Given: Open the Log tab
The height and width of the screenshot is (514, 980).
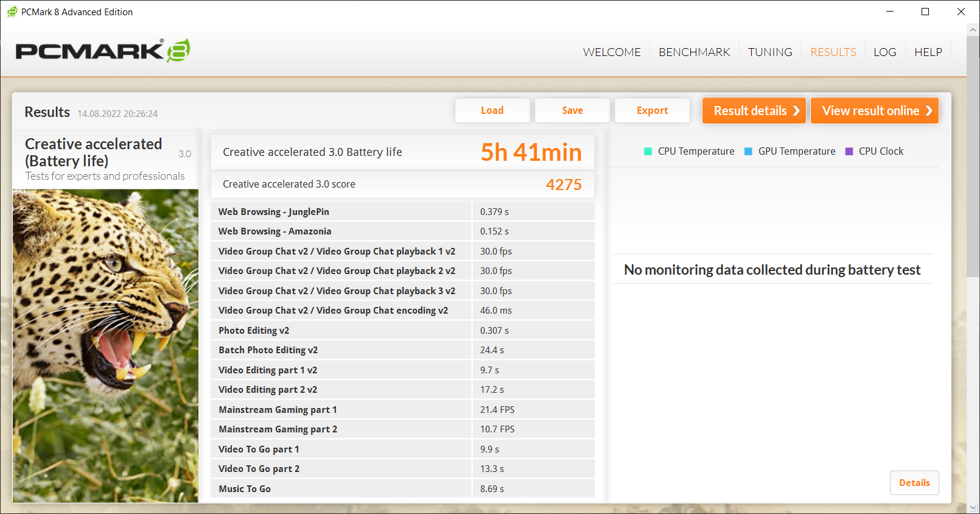Looking at the screenshot, I should point(884,52).
